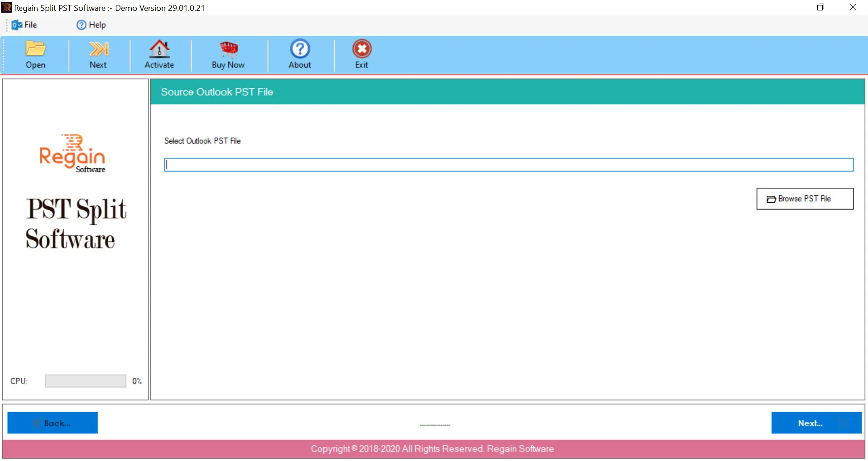This screenshot has width=868, height=461.
Task: Open the File menu
Action: coord(24,25)
